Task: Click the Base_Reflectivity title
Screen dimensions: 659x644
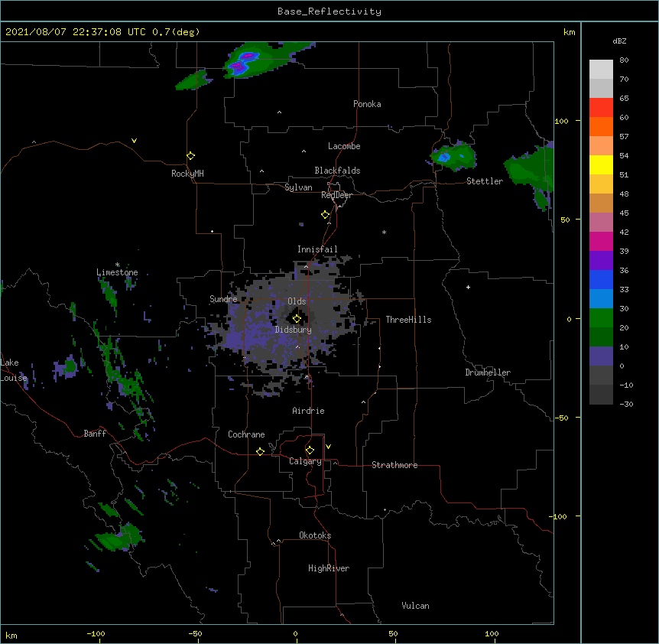Action: point(329,11)
